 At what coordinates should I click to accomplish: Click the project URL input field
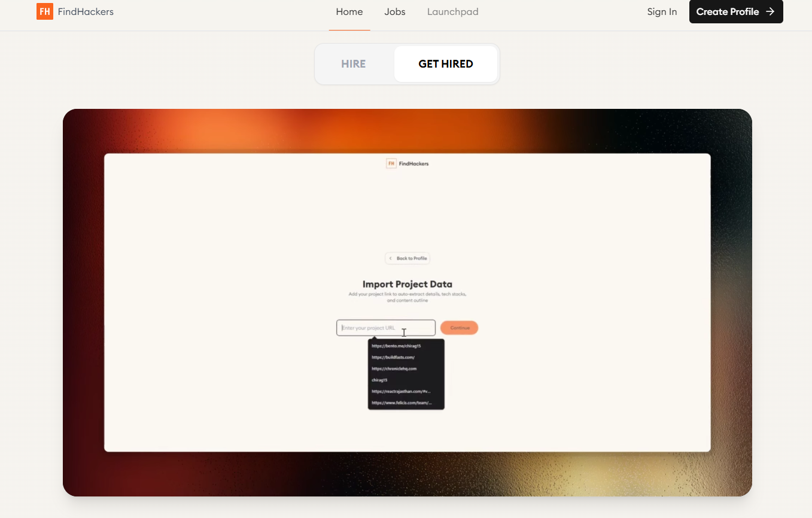coord(371,328)
